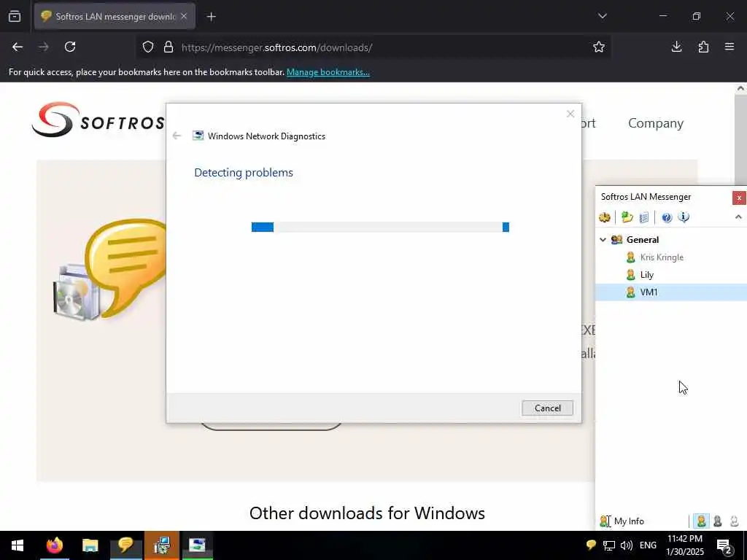Image resolution: width=747 pixels, height=560 pixels.
Task: Click the Softros logo on the webpage
Action: coord(98,120)
